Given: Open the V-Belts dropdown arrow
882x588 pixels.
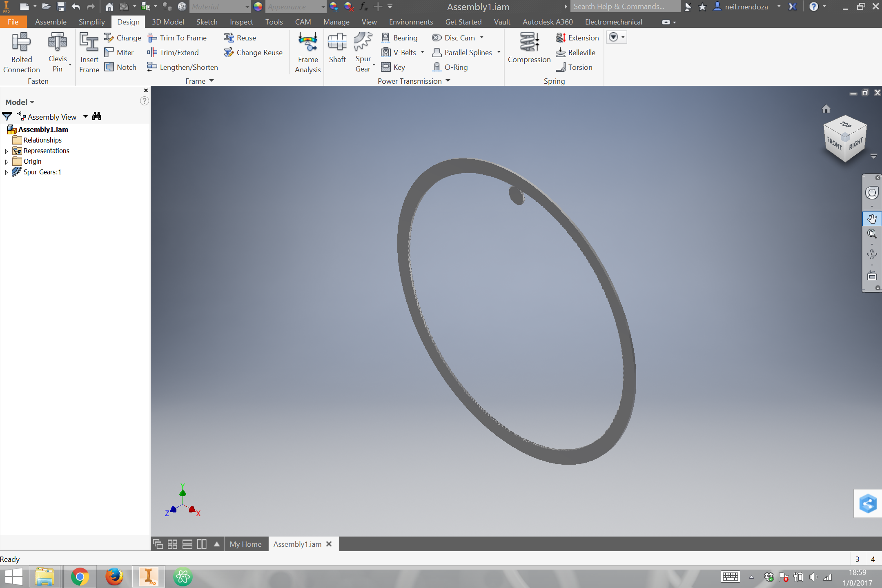Looking at the screenshot, I should 423,52.
